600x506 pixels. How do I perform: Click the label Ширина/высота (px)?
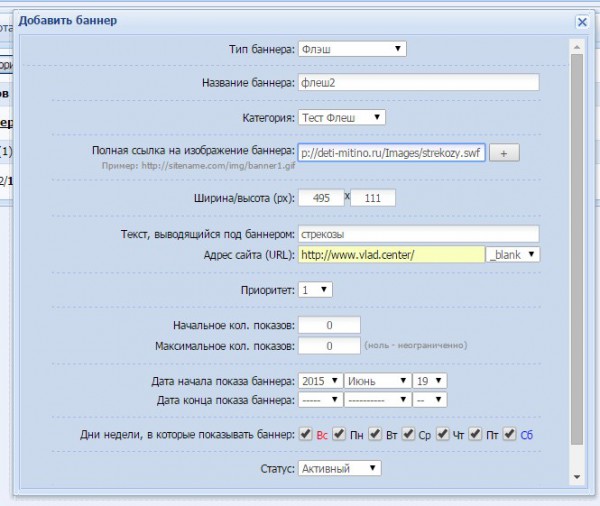[244, 198]
